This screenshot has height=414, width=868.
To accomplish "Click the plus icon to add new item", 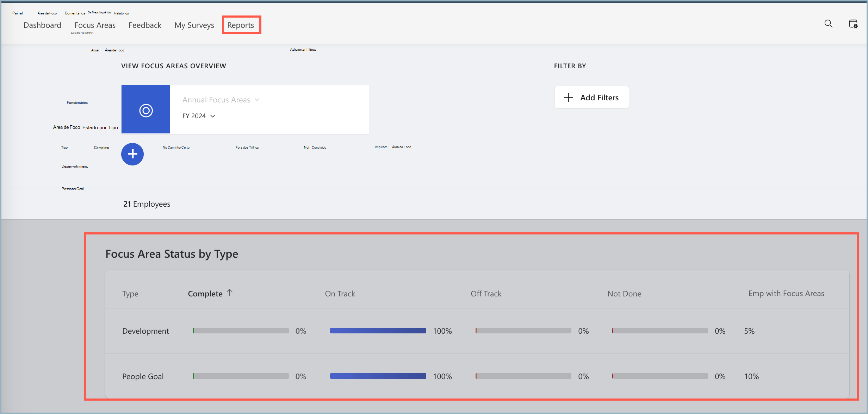I will (x=132, y=154).
